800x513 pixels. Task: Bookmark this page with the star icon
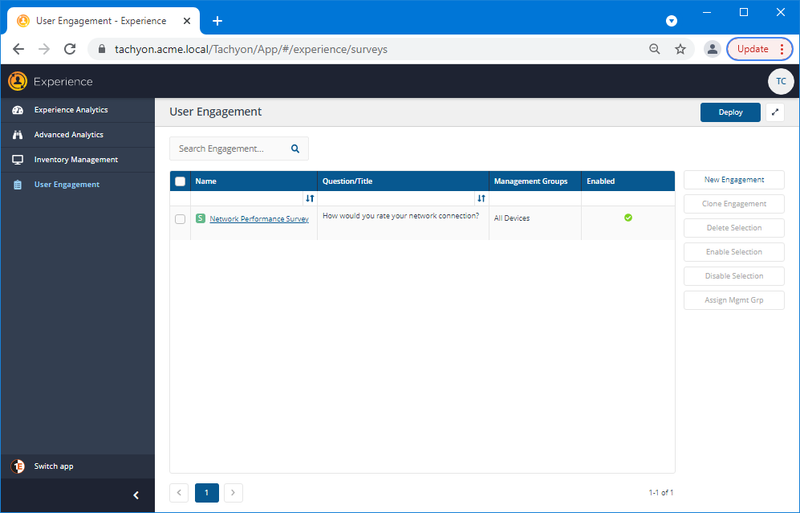click(680, 49)
